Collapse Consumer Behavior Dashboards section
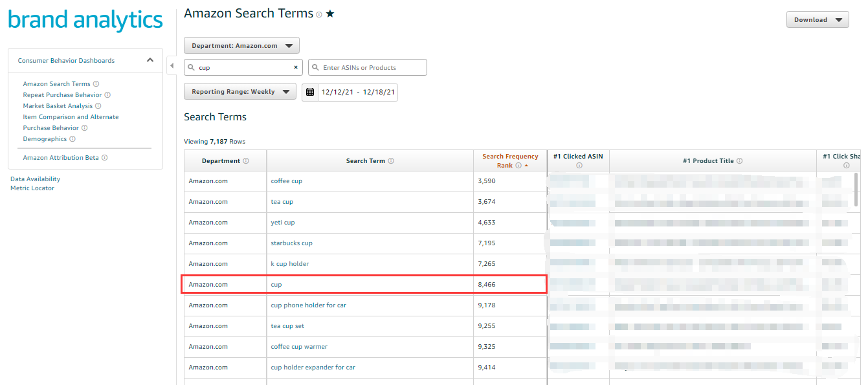The height and width of the screenshot is (385, 868). tap(150, 60)
